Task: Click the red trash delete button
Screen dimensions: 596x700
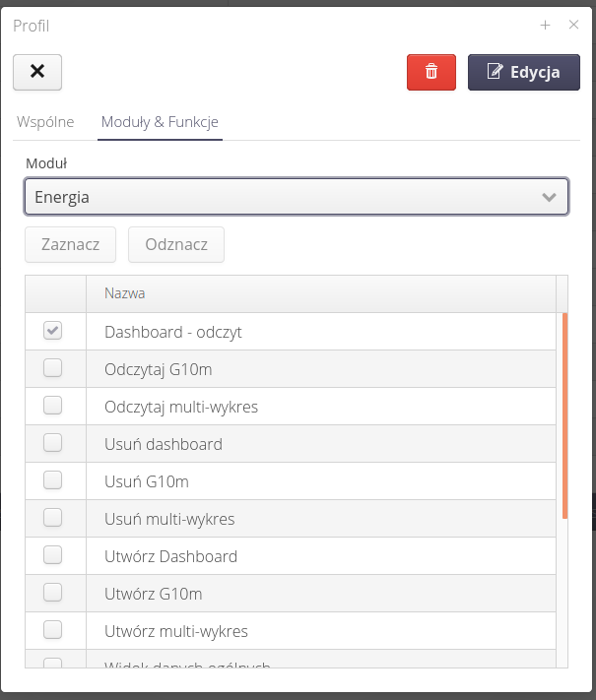Action: (x=430, y=72)
